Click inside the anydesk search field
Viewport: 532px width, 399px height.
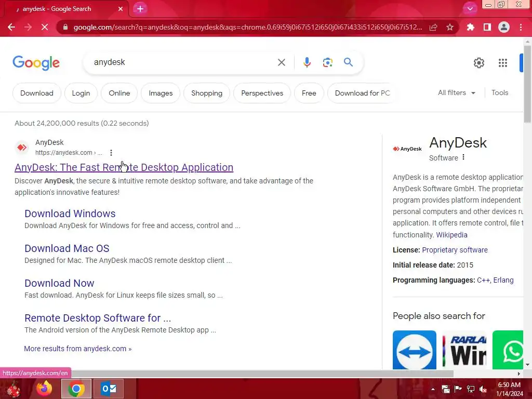click(183, 62)
